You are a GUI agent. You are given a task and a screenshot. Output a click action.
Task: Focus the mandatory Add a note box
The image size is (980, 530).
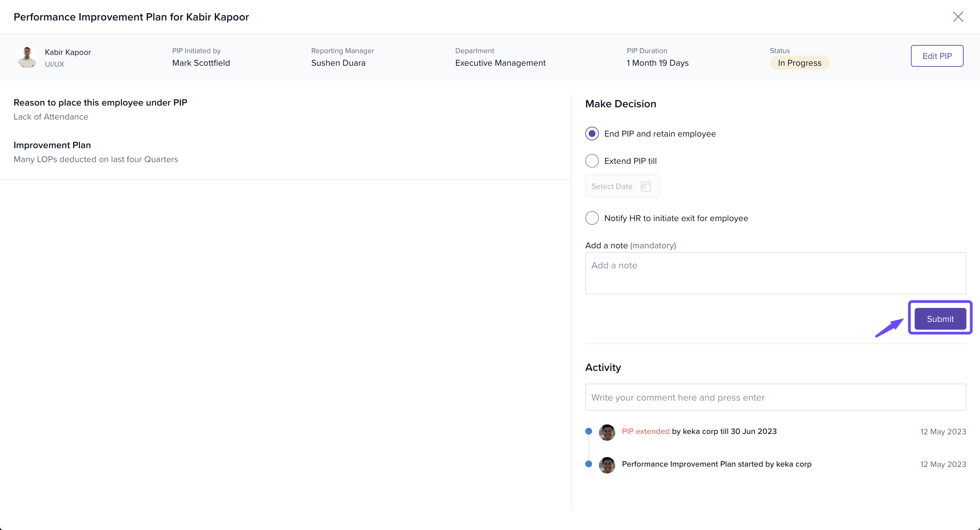pyautogui.click(x=775, y=273)
